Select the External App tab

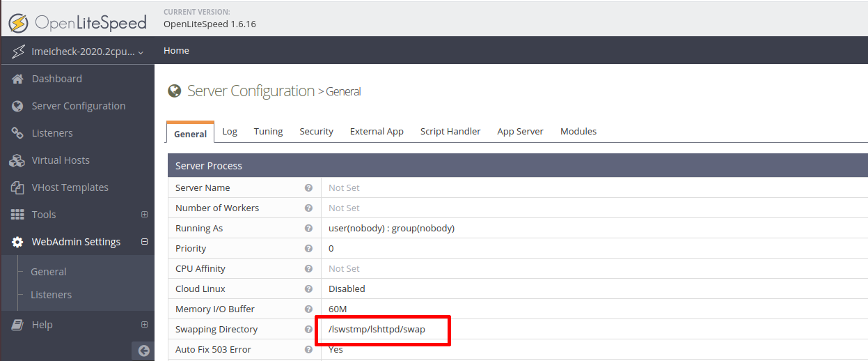coord(377,131)
